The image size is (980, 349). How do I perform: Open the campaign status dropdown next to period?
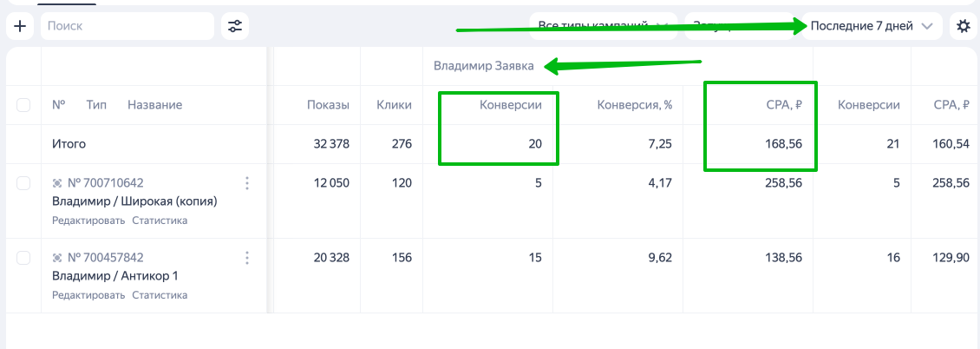(x=742, y=26)
